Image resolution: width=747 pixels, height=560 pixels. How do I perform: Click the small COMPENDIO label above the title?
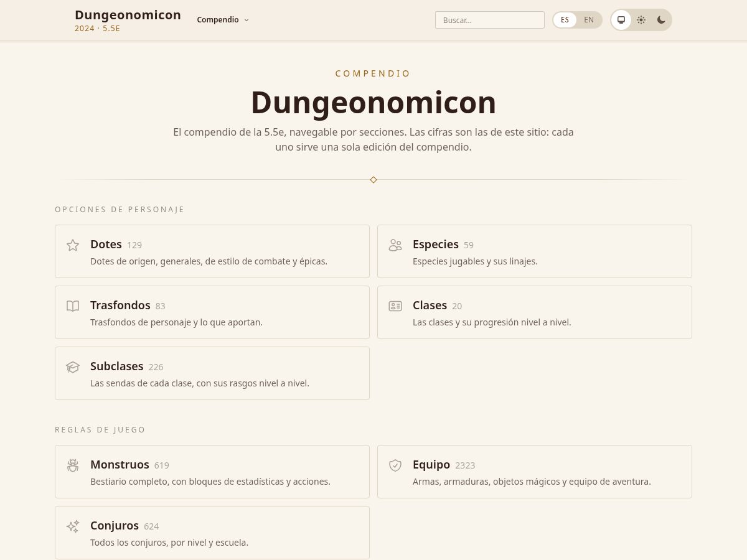click(374, 73)
